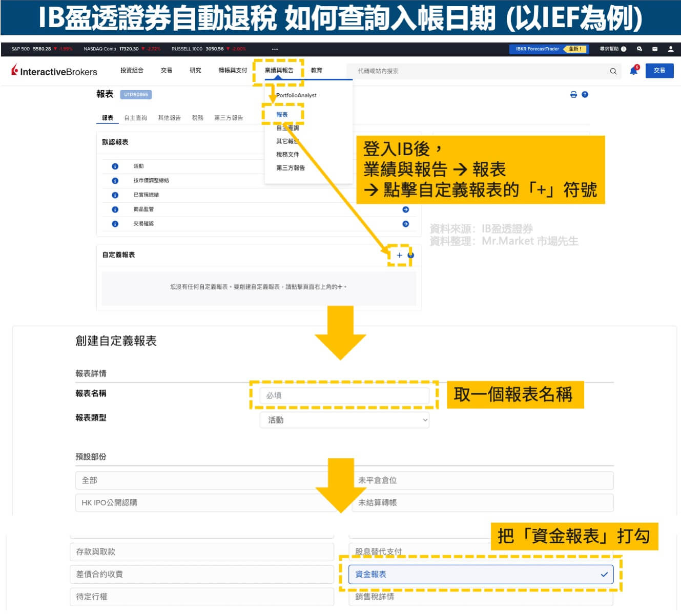Click the RUSSELL 1000 3050.56 ticker
Viewport: 681px width, 616px height.
209,49
